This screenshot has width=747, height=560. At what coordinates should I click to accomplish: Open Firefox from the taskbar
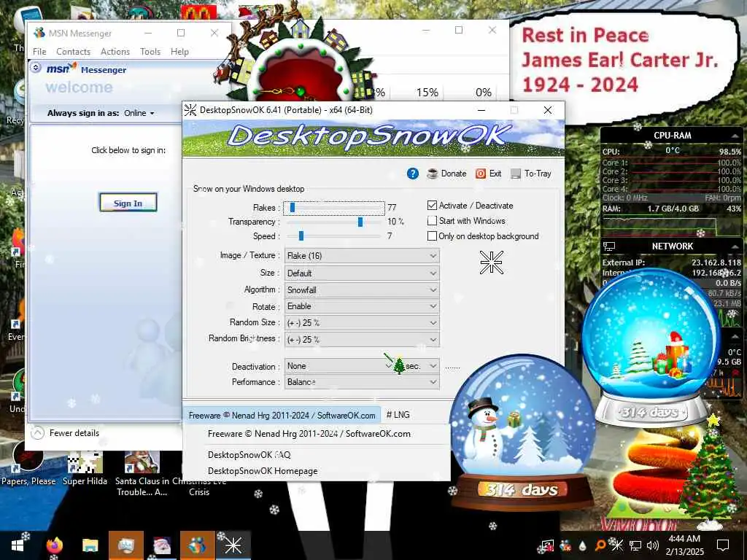54,545
